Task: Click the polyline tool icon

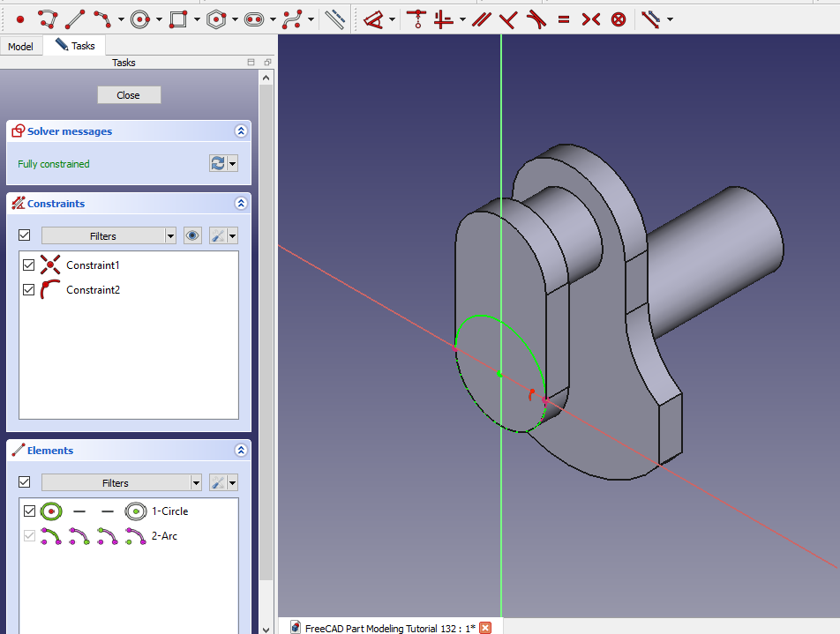Action: [x=47, y=19]
